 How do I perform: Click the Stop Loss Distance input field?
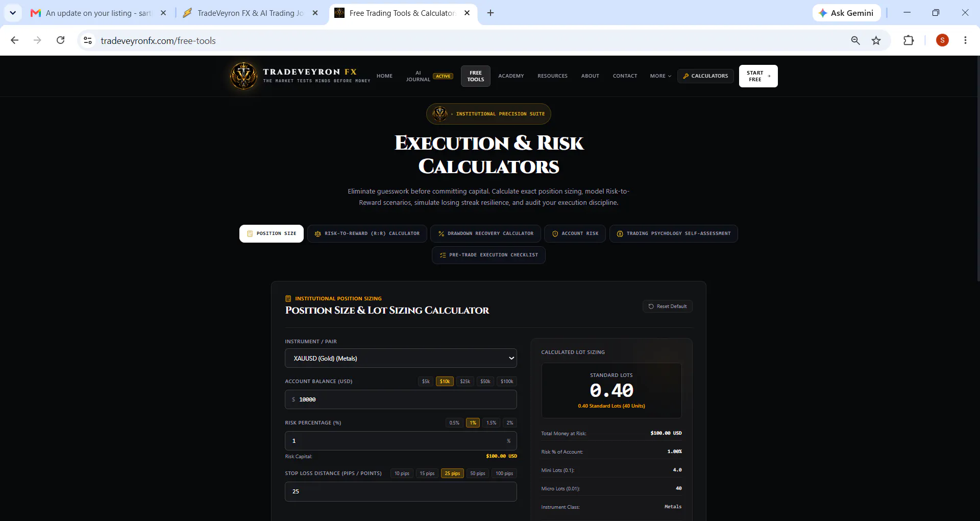click(x=401, y=491)
